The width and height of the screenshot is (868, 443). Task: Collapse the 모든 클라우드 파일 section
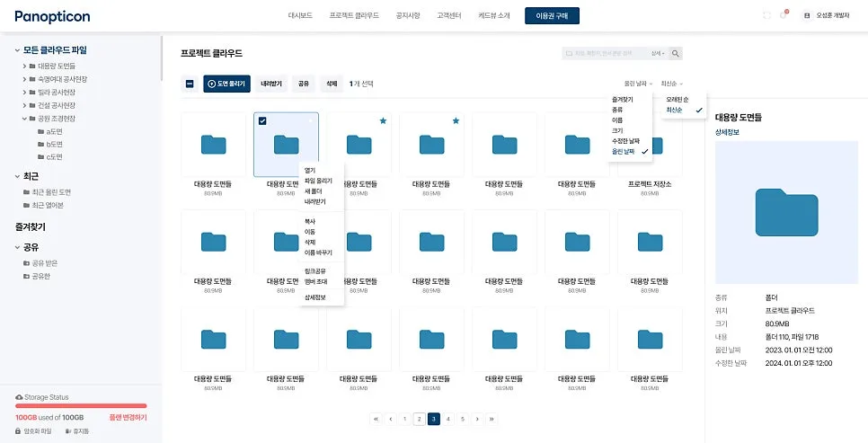[x=17, y=49]
